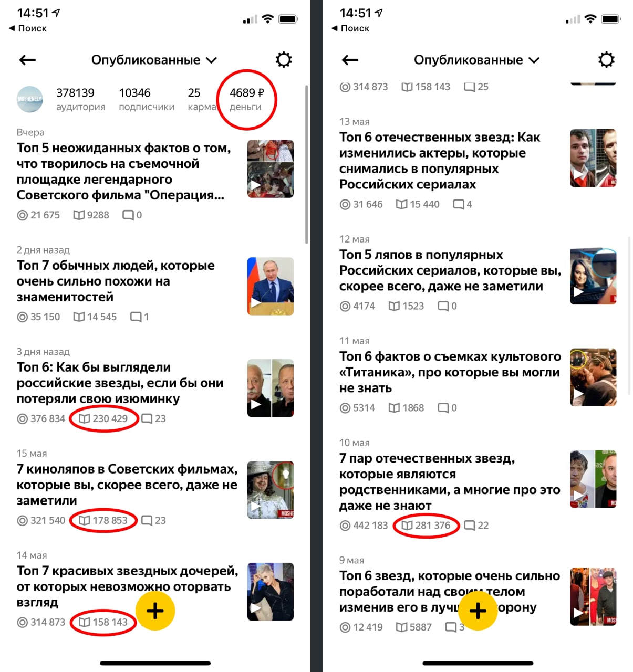The image size is (633, 672).
Task: Tap the back arrow on left phone screen
Action: tap(27, 60)
